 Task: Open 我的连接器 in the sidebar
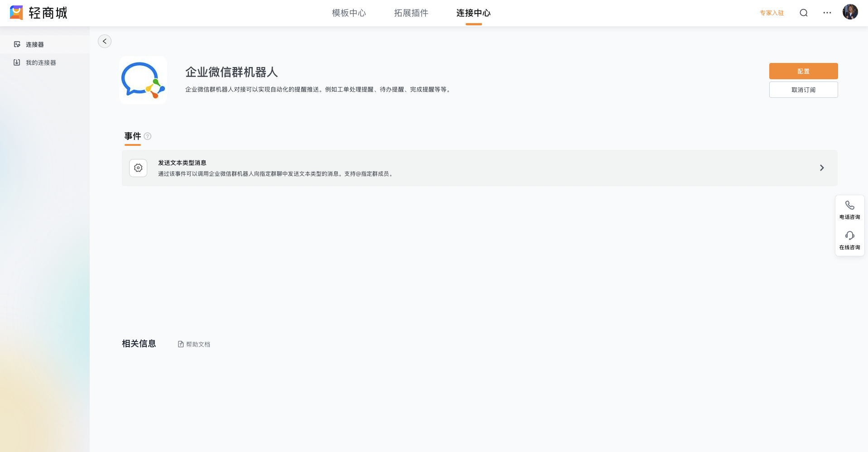pos(41,63)
